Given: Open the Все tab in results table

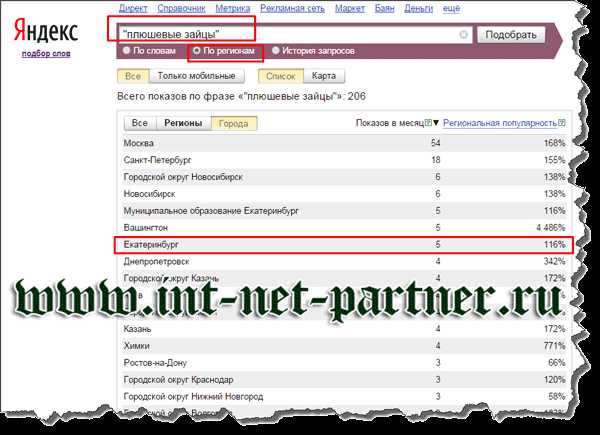Looking at the screenshot, I should (x=140, y=123).
